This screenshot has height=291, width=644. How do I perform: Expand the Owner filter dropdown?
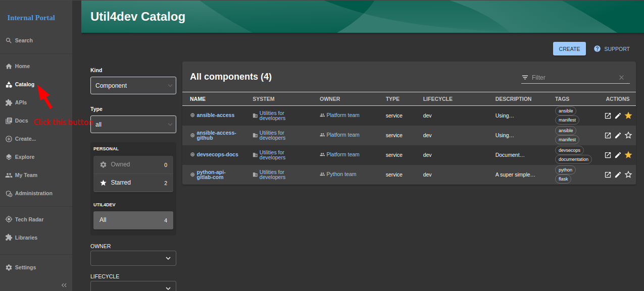[133, 258]
